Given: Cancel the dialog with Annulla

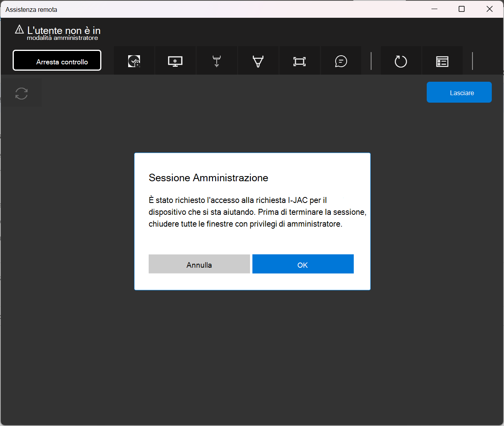Looking at the screenshot, I should click(199, 264).
